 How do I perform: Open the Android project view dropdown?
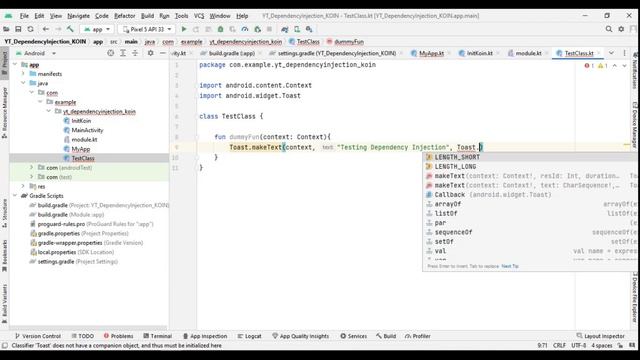tap(35, 53)
